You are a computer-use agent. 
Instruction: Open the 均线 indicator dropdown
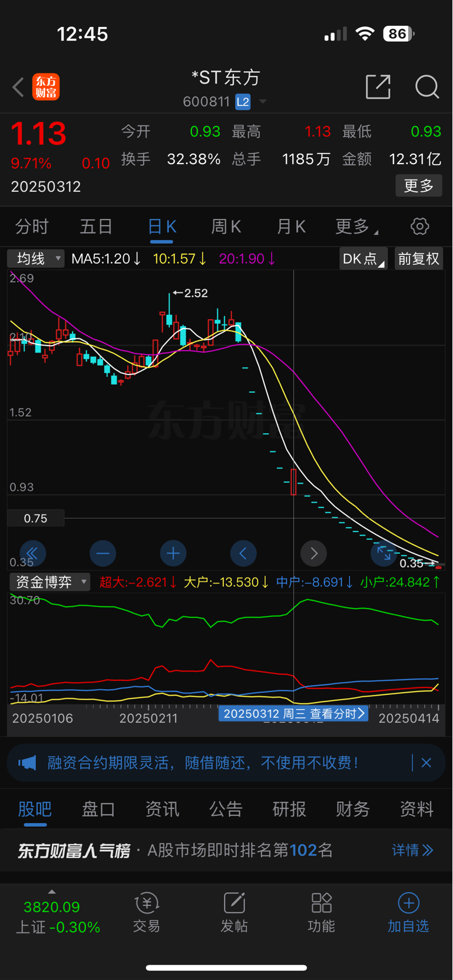[35, 258]
